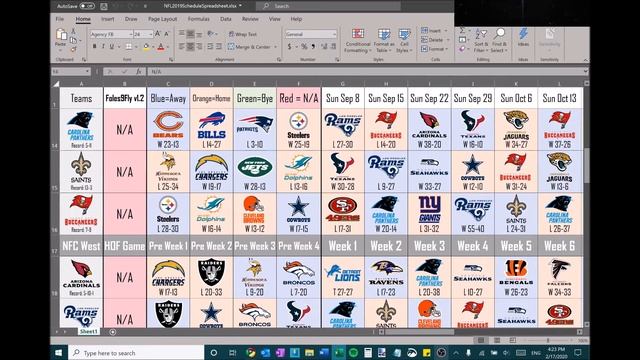Toggle Align Left
Image resolution: width=640 pixels, height=360 pixels.
pyautogui.click(x=182, y=47)
